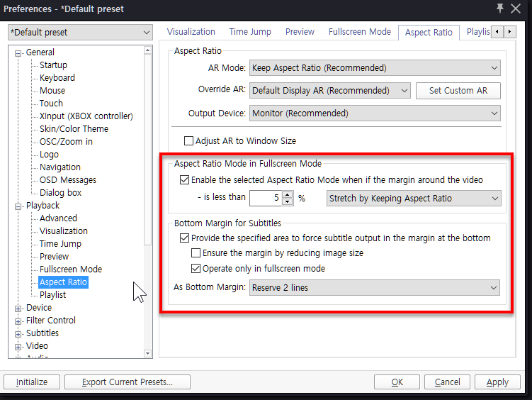The height and width of the screenshot is (400, 532).
Task: Toggle Provide specified area for subtitle output
Action: click(x=184, y=238)
